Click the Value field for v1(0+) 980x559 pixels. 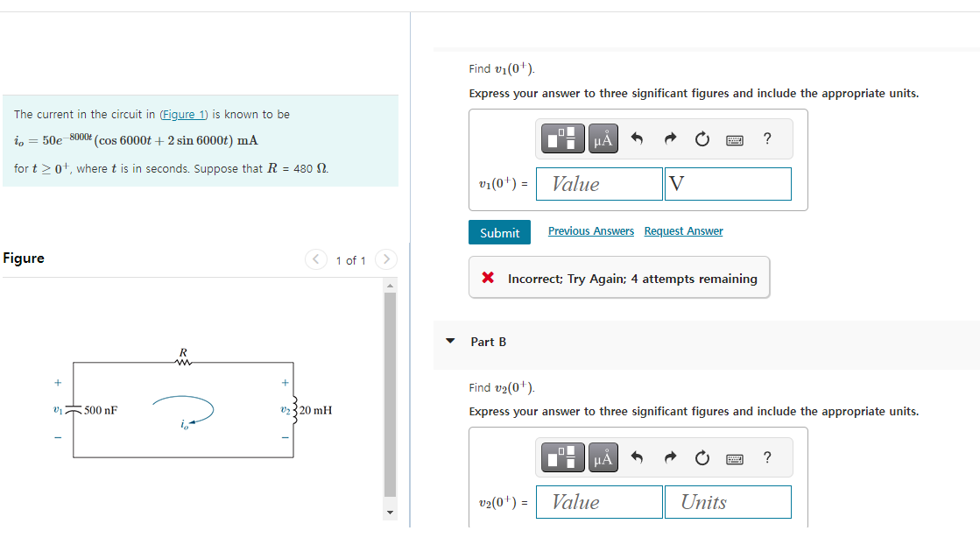coord(599,183)
